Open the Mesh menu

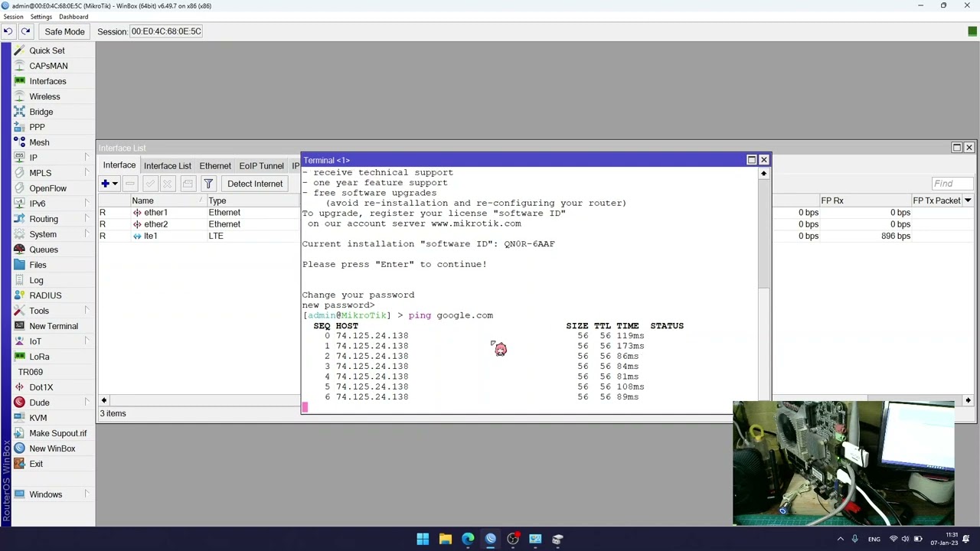39,142
